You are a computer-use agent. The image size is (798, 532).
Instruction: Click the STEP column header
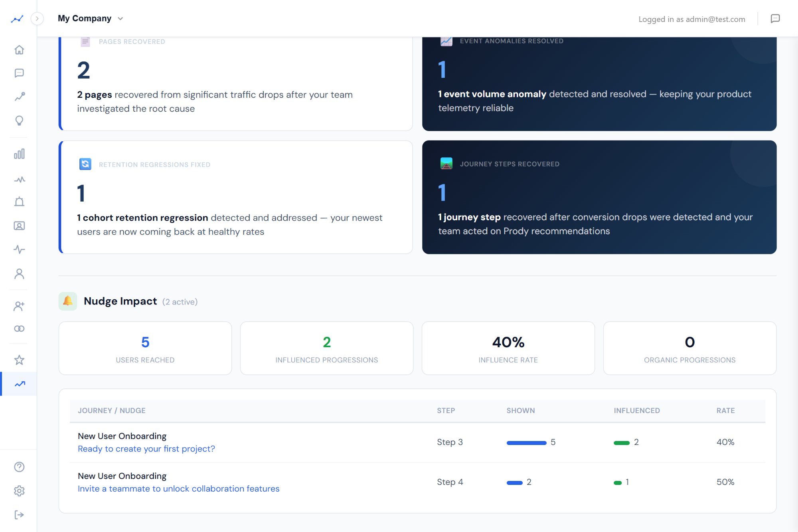coord(446,411)
